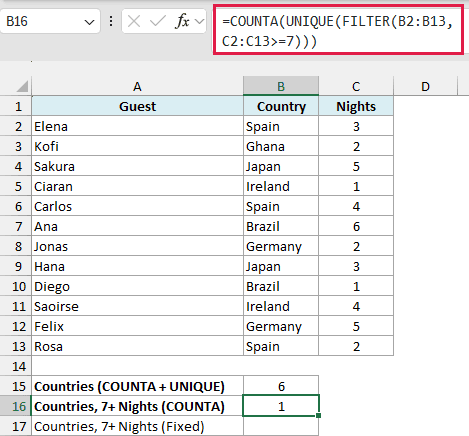Click the Select All corner triangle

click(22, 87)
